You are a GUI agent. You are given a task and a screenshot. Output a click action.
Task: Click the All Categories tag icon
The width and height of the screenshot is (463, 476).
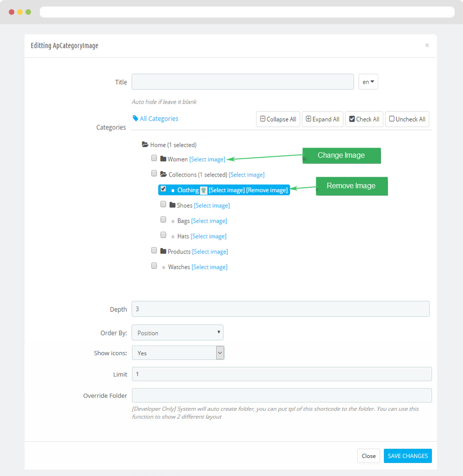135,118
